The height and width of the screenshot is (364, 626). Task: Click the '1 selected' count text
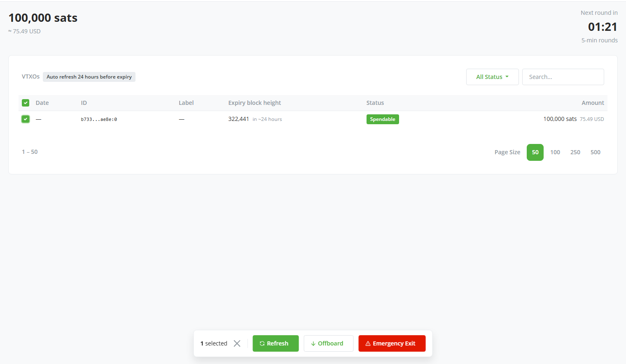click(x=214, y=343)
